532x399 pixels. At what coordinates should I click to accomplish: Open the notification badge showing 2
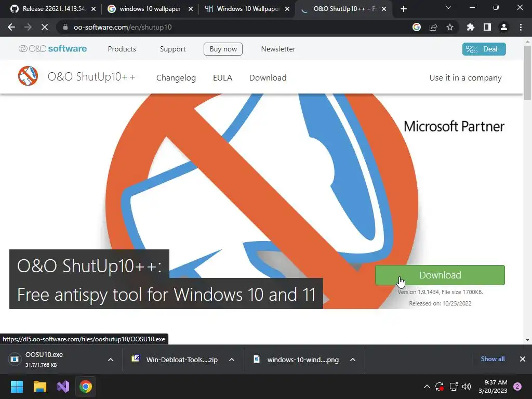pos(517,387)
